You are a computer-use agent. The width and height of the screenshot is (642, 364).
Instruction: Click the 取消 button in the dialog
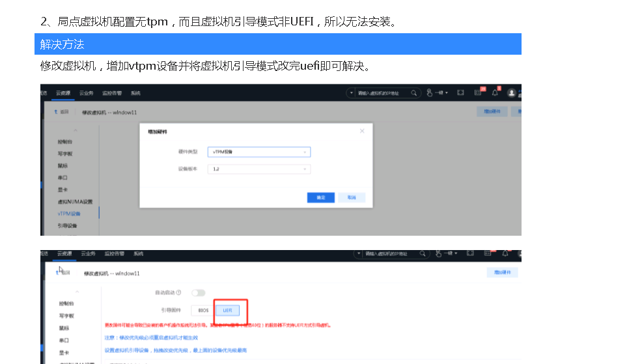pyautogui.click(x=352, y=198)
